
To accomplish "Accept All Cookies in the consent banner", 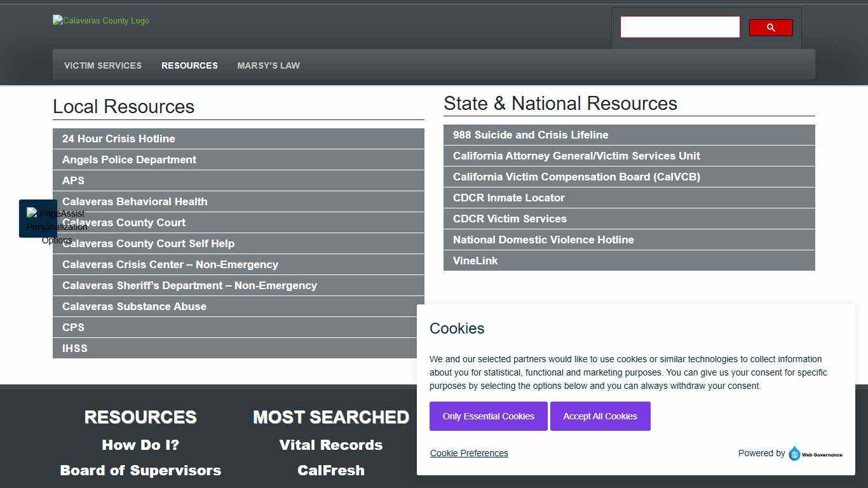I will tap(600, 416).
